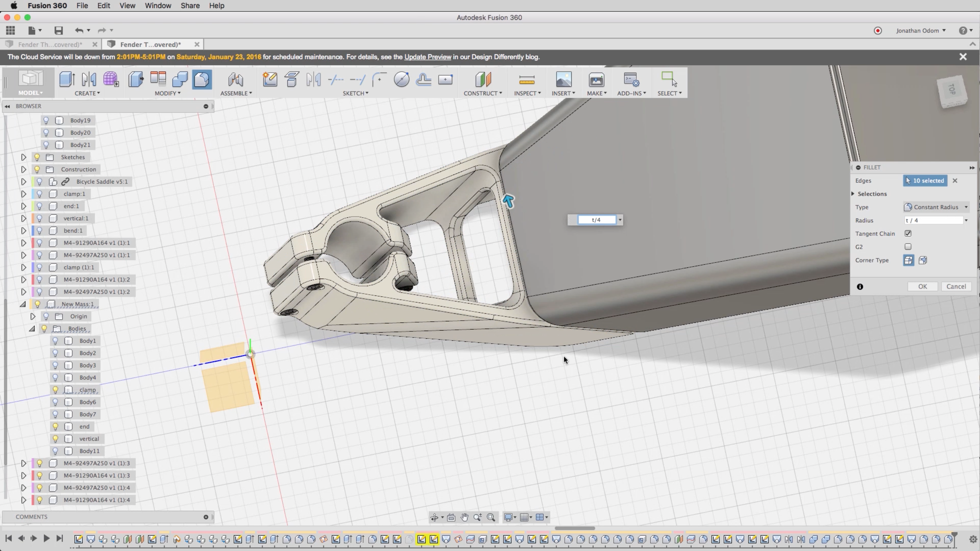This screenshot has width=980, height=551.
Task: Enable the G2 checkbox
Action: (908, 247)
